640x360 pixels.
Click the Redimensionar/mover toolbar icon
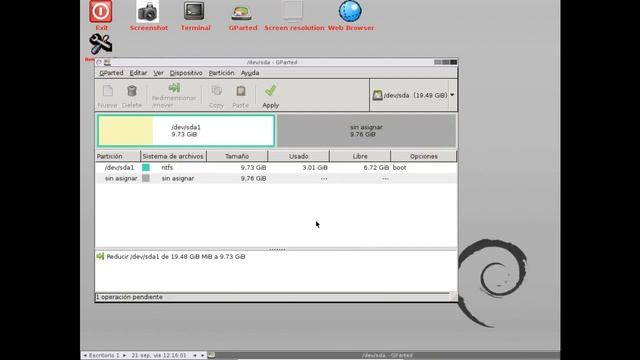pos(174,96)
